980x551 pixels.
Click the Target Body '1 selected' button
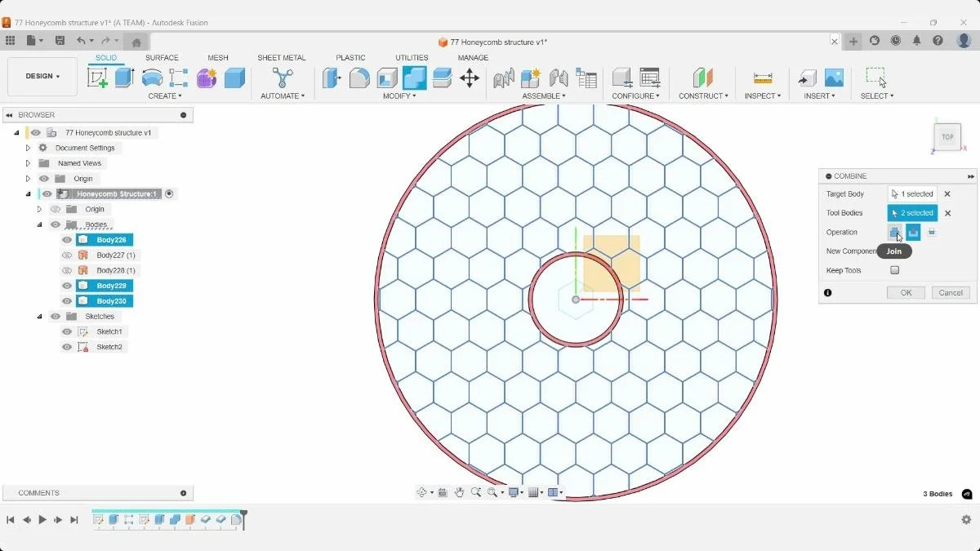click(912, 193)
